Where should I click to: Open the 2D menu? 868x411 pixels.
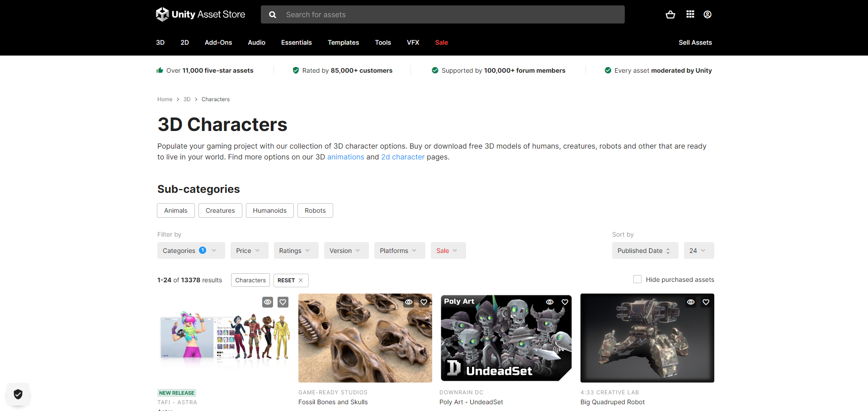coord(185,42)
